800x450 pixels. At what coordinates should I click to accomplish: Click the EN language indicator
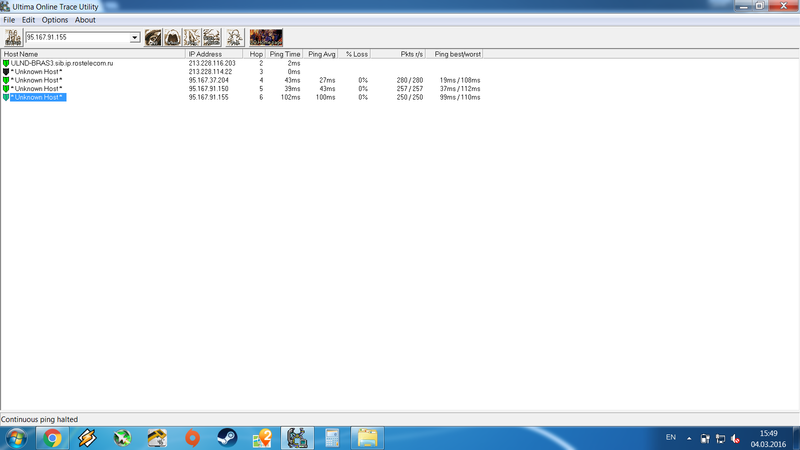point(670,438)
